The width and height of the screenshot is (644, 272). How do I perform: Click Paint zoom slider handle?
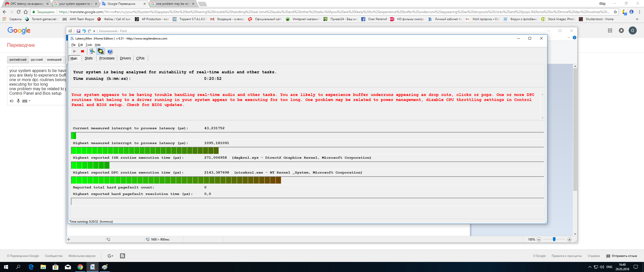coord(554,240)
